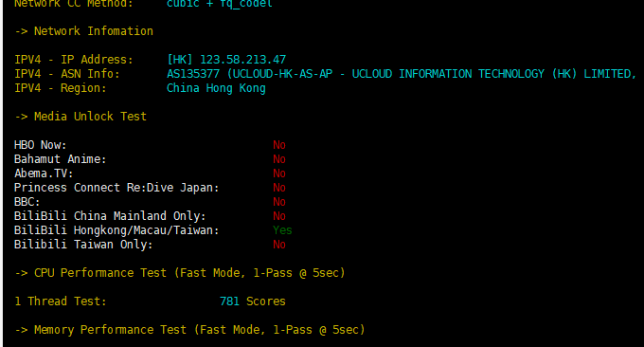Click Princess Connect Re:Dive Japan label
This screenshot has width=644, height=347.
[x=116, y=188]
